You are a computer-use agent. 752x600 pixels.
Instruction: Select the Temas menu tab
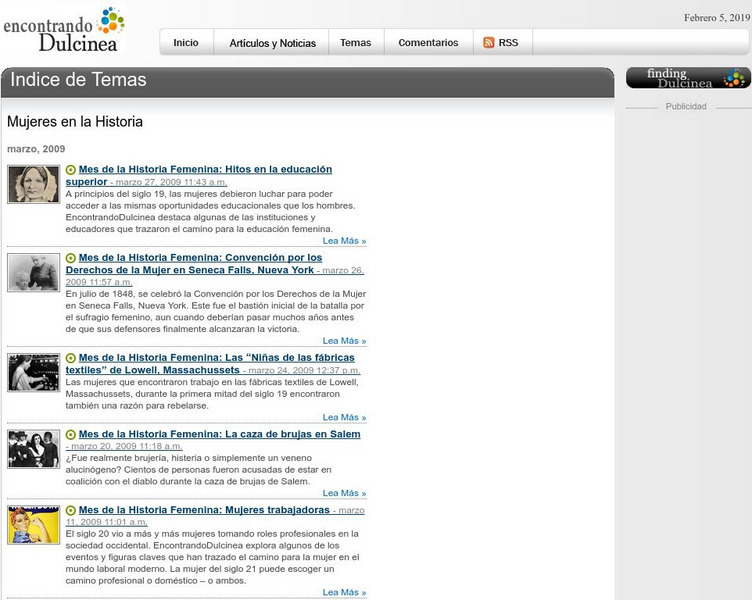pyautogui.click(x=355, y=43)
